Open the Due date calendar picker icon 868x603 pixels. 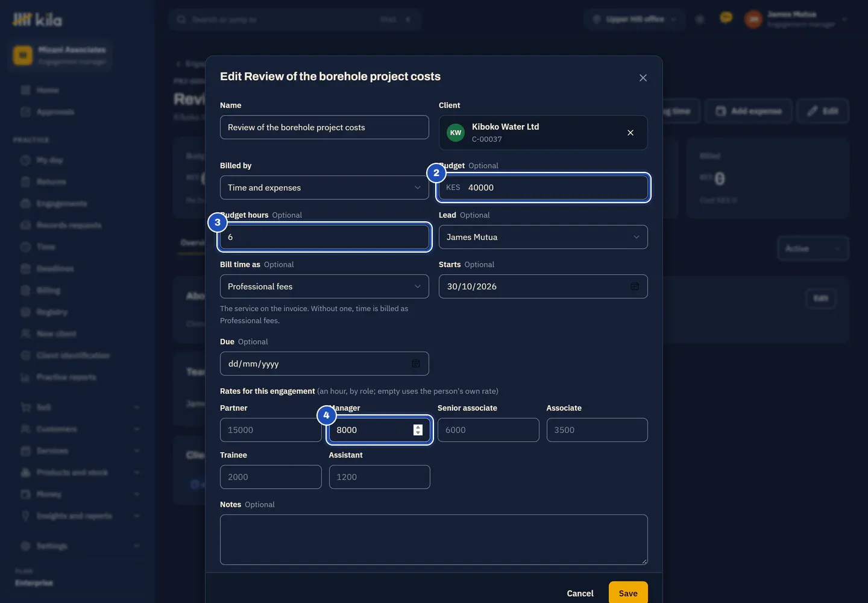tap(416, 364)
